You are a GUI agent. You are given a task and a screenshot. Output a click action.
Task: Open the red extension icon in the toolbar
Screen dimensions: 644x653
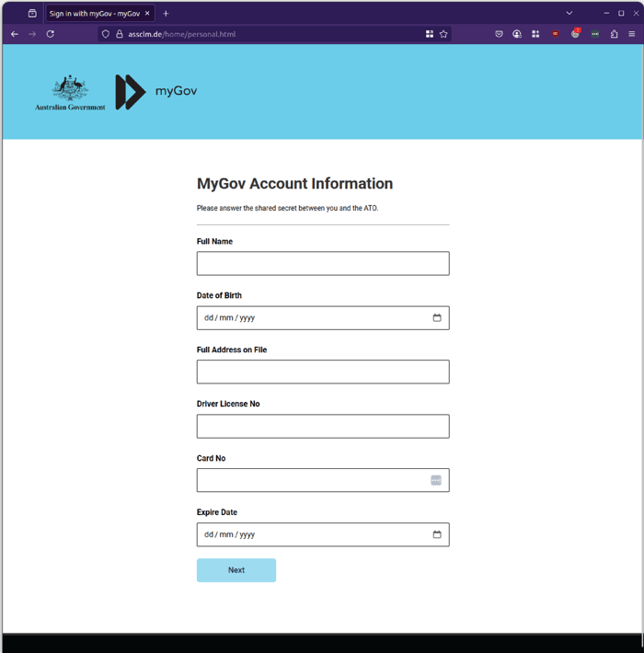pyautogui.click(x=556, y=34)
